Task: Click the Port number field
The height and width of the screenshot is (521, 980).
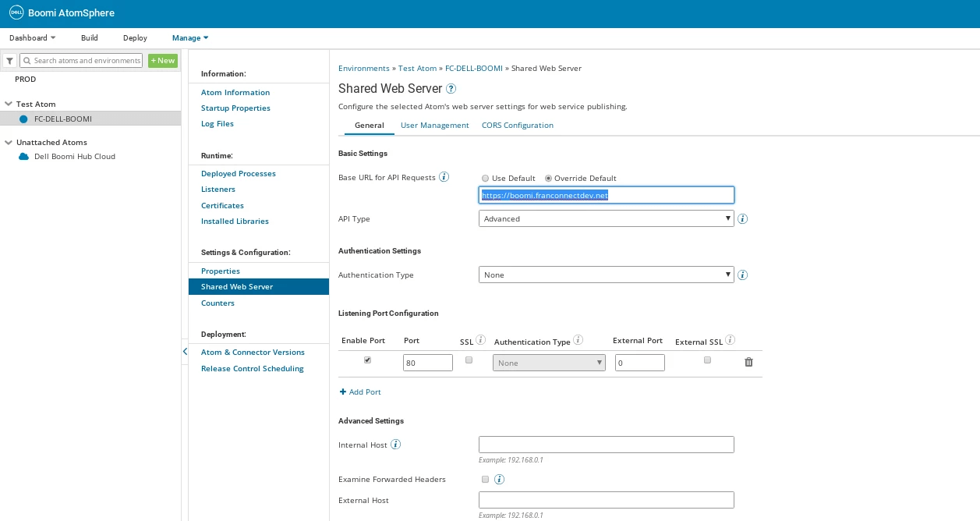Action: 428,363
